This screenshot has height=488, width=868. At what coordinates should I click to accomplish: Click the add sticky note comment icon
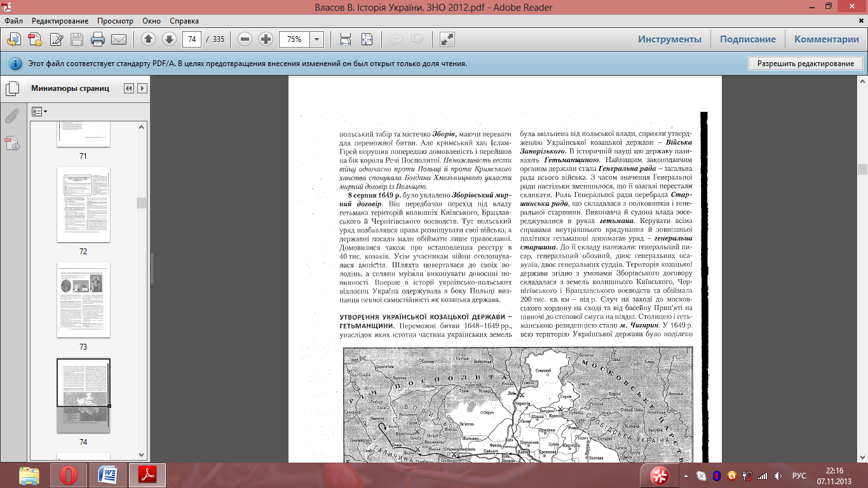click(397, 39)
